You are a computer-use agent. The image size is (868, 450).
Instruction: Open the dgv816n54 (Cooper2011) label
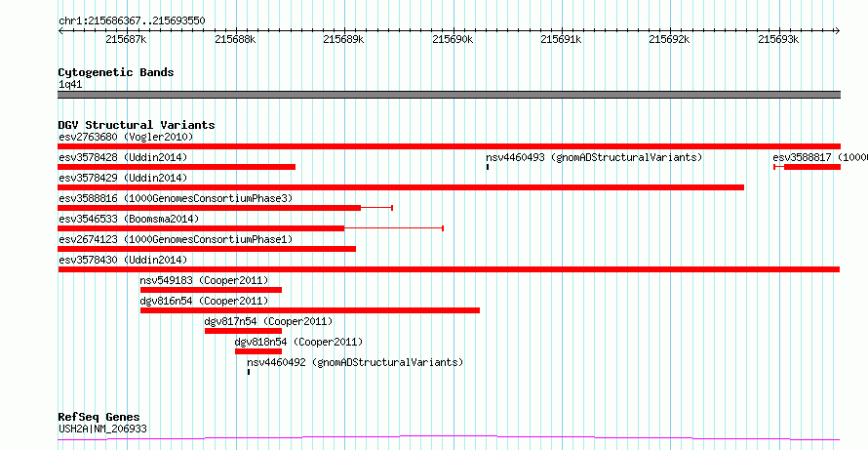(x=204, y=301)
